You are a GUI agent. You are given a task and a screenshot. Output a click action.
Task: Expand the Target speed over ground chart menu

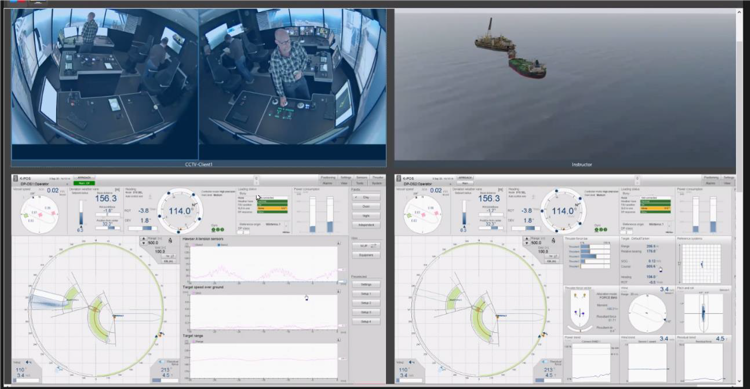(x=339, y=291)
